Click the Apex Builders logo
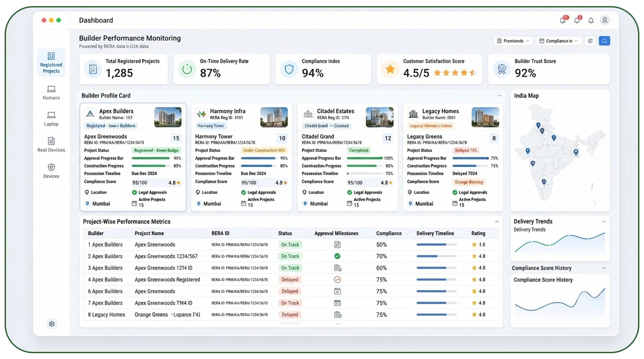Screen dimensions: 644x359 (90, 114)
